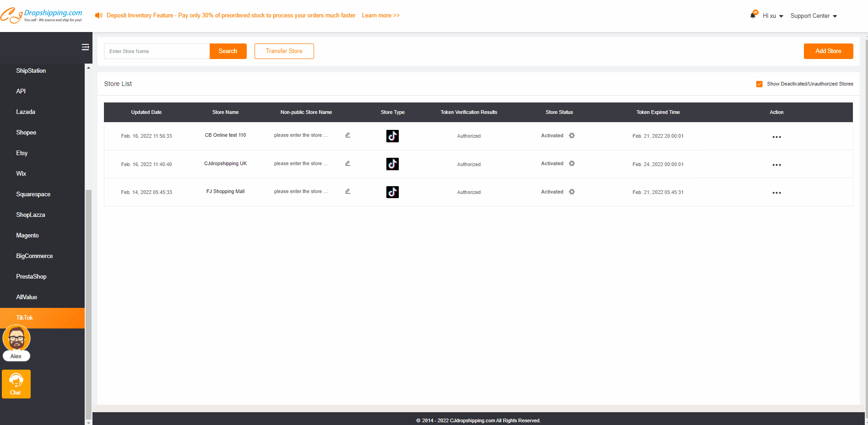The image size is (868, 425).
Task: Expand the Hi xu account dropdown
Action: 773,16
